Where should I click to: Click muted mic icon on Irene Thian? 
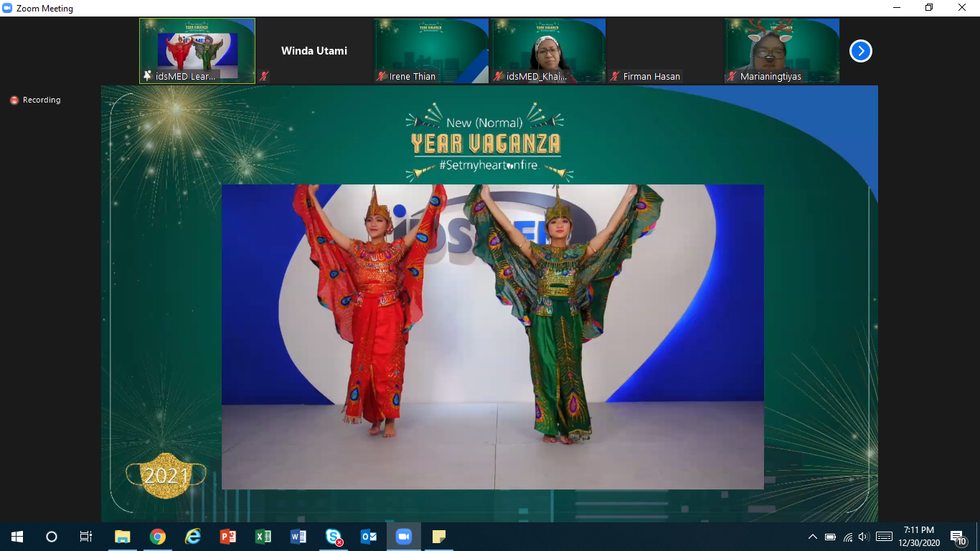pos(382,76)
